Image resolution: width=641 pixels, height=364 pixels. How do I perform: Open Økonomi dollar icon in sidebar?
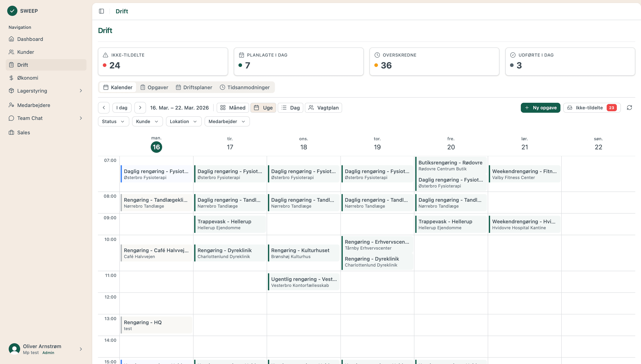[11, 78]
